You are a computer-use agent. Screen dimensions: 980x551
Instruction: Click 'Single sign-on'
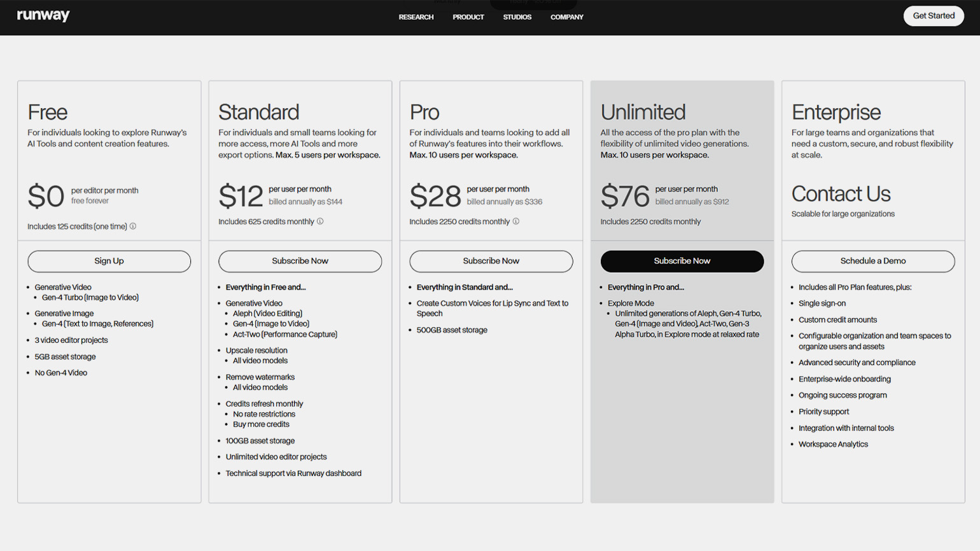[x=822, y=303]
